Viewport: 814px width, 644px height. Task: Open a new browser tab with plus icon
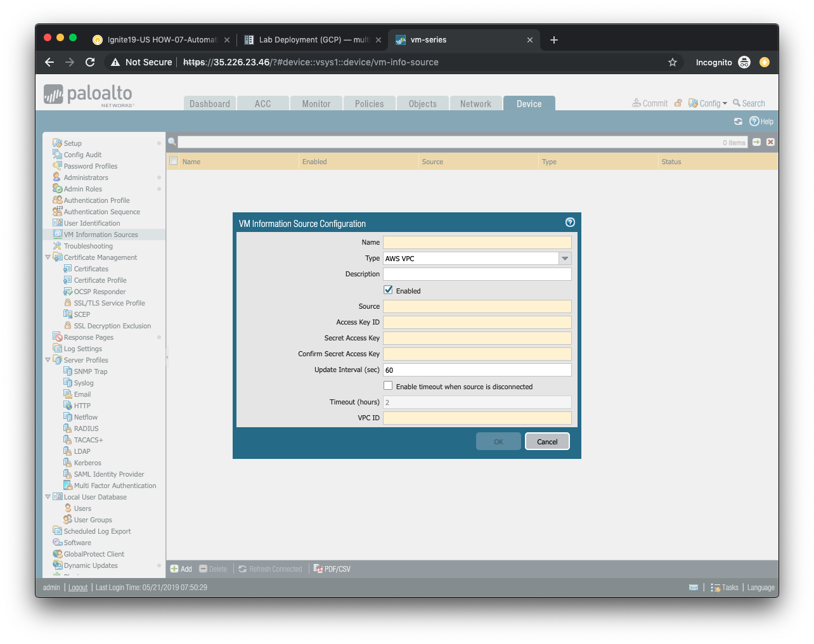click(554, 40)
